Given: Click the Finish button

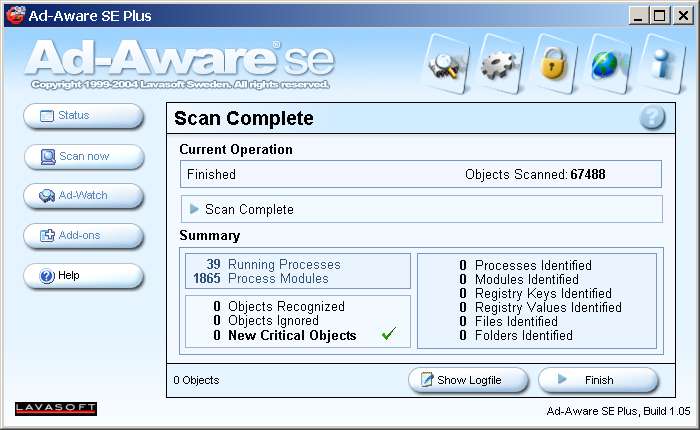Looking at the screenshot, I should click(598, 380).
